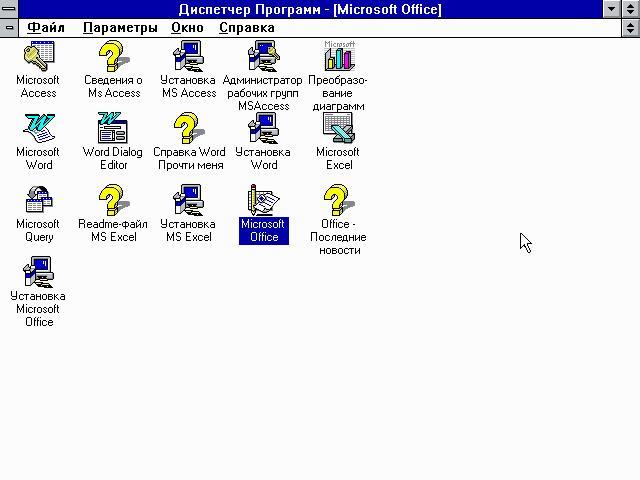Select the Установка Word setup icon

[264, 128]
